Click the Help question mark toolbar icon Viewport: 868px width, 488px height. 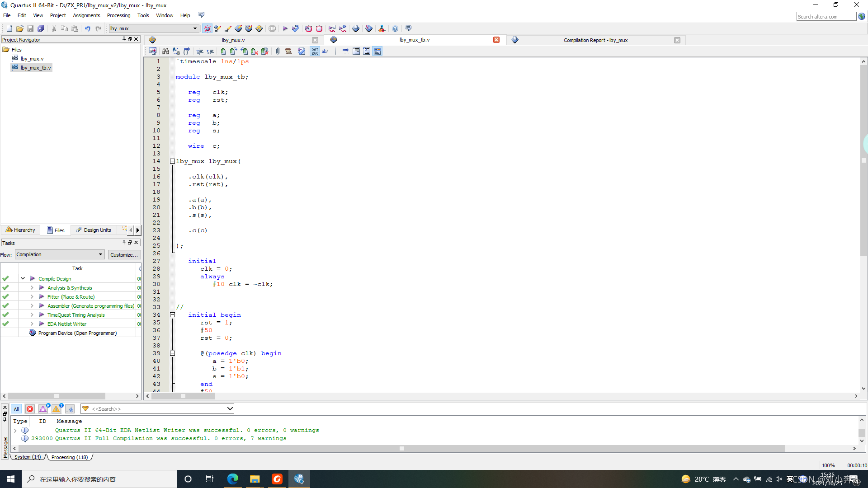tap(395, 28)
